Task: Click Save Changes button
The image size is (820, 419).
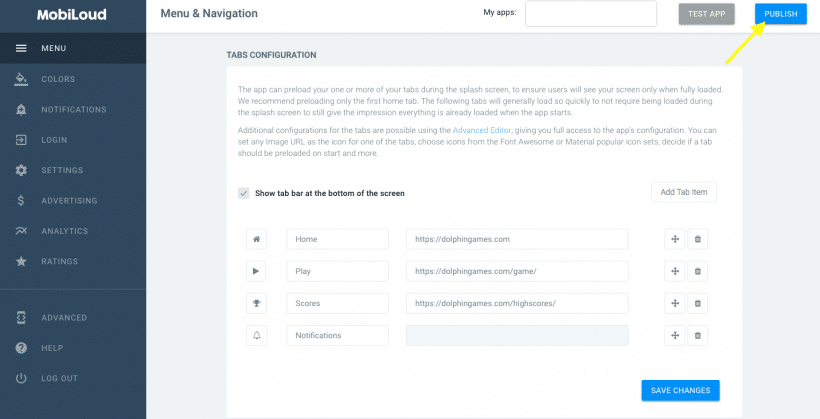Action: [680, 390]
